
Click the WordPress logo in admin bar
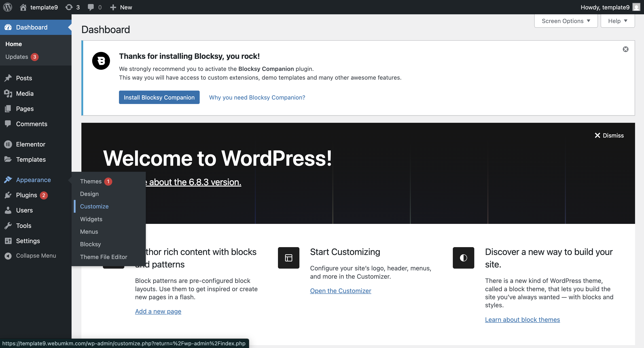pos(8,7)
